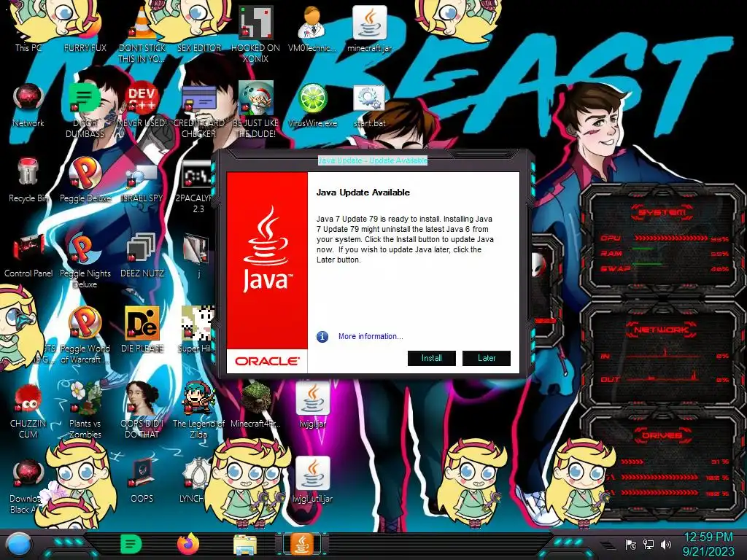Click the network tray icon
This screenshot has height=560, width=747.
click(649, 544)
